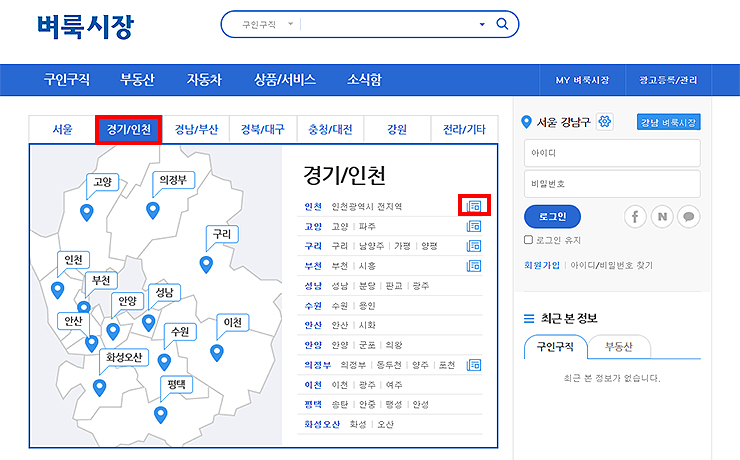The height and width of the screenshot is (460, 740).
Task: Select the 평택 region link in list
Action: click(x=313, y=404)
